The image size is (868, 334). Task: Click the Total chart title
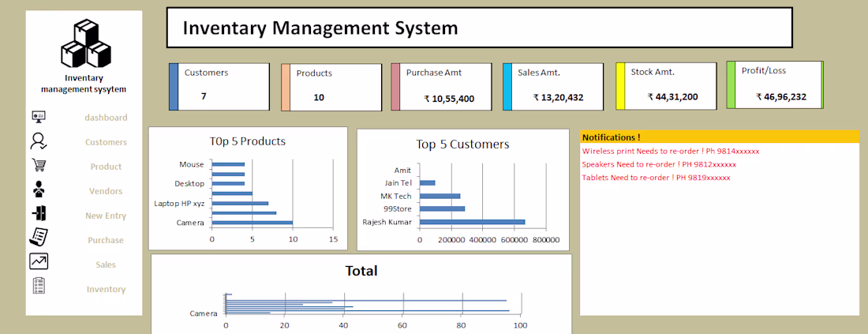361,271
